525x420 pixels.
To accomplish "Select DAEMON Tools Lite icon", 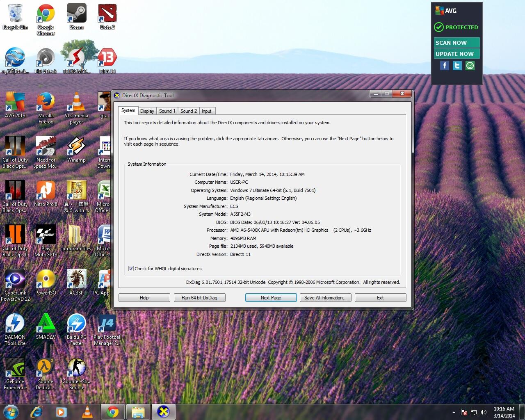I will point(15,330).
